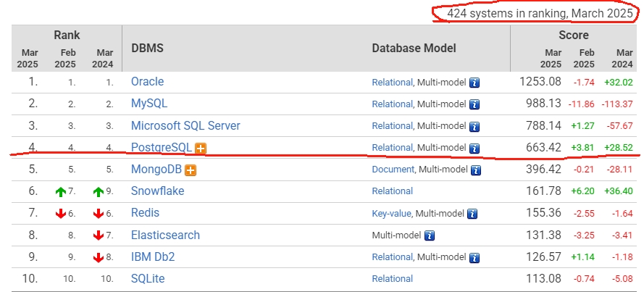Image resolution: width=644 pixels, height=292 pixels.
Task: Click the info icon in the MongoDB row
Action: [476, 170]
